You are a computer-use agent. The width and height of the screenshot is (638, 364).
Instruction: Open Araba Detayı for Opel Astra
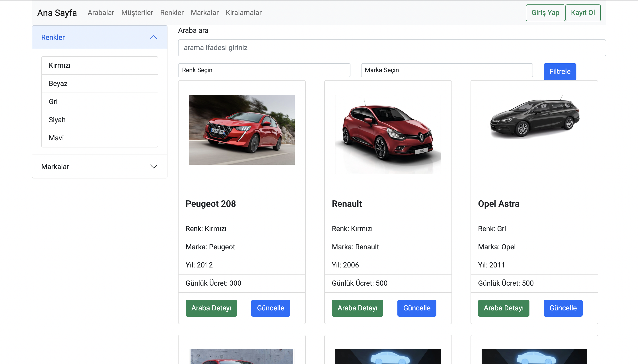pyautogui.click(x=504, y=308)
